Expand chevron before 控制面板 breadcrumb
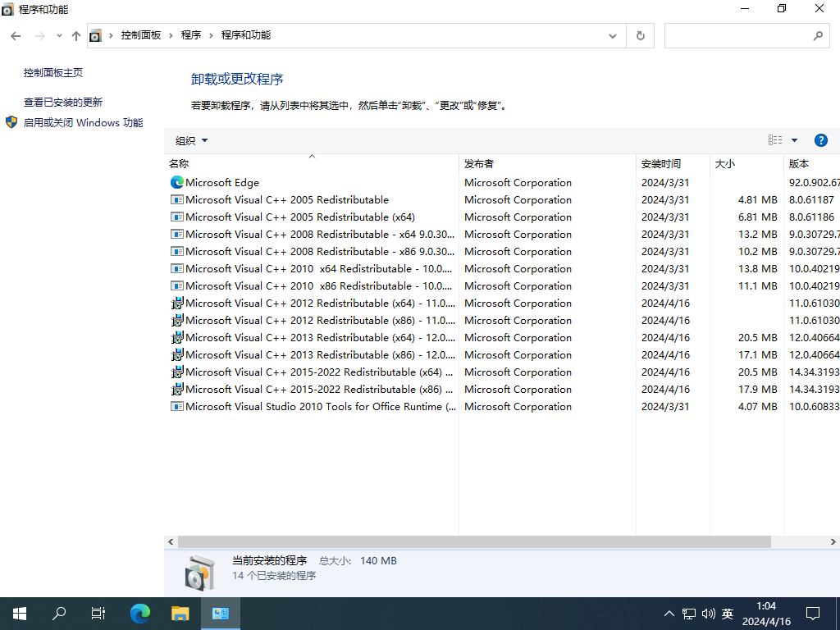This screenshot has width=840, height=630. [x=111, y=35]
